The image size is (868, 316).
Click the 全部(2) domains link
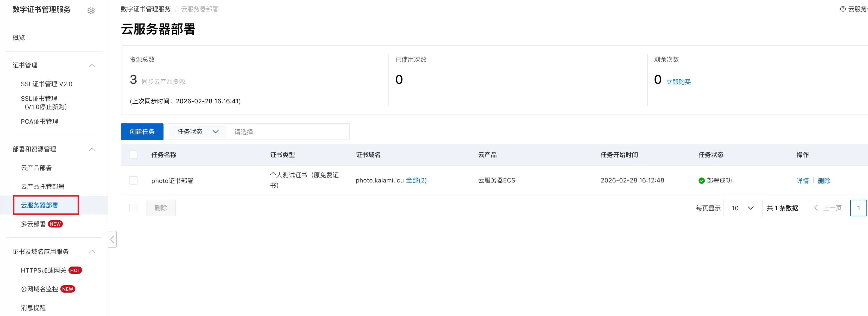(416, 180)
